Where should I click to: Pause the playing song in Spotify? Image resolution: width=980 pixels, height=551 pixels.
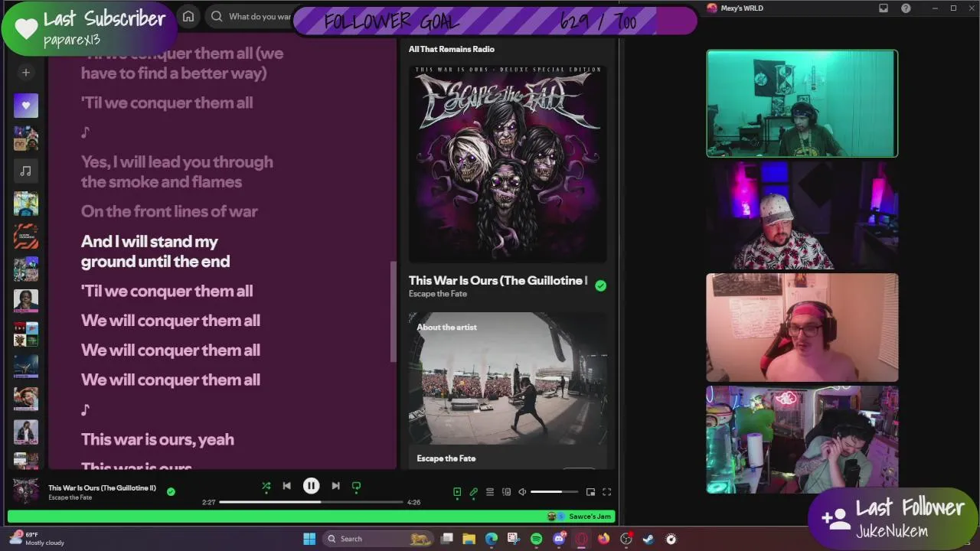[311, 486]
